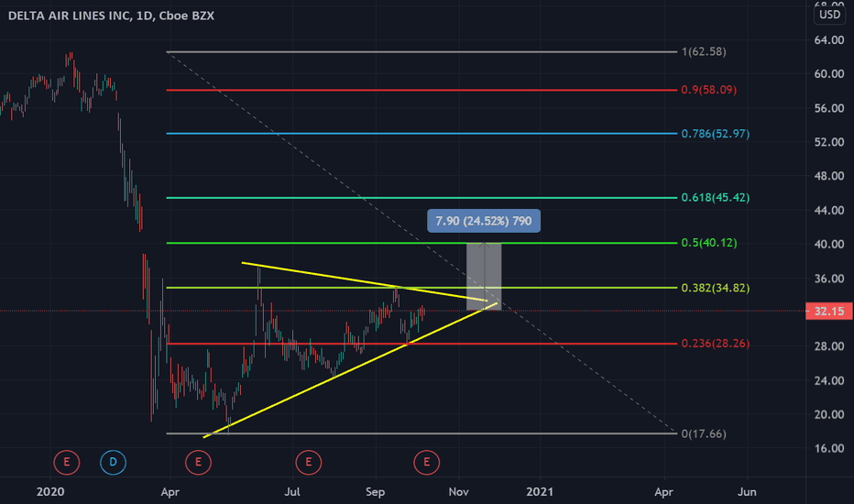Viewport: 854px width, 504px height.
Task: Click the 0.618(45.42) Fibonacci level label
Action: click(715, 197)
